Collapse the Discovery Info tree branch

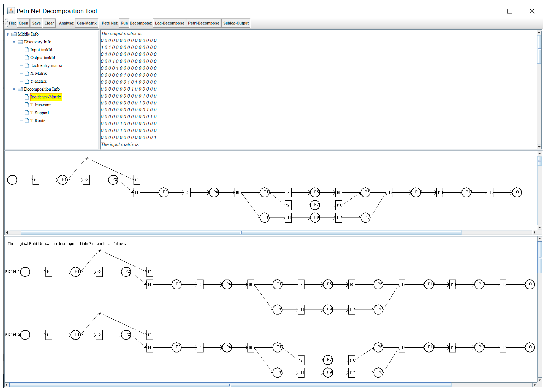14,42
